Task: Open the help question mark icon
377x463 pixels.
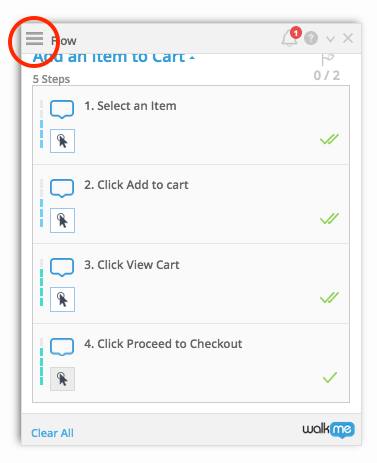Action: pos(311,38)
